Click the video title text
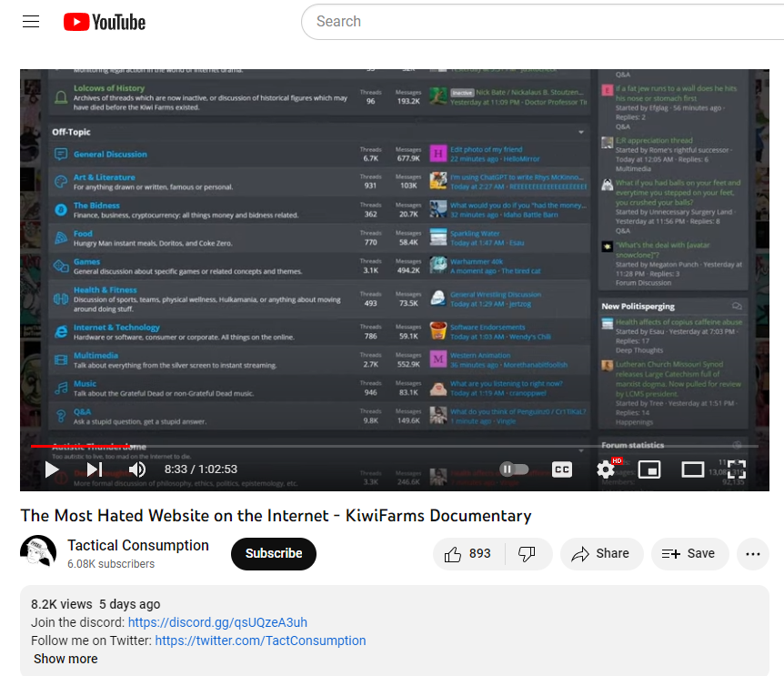 point(276,516)
